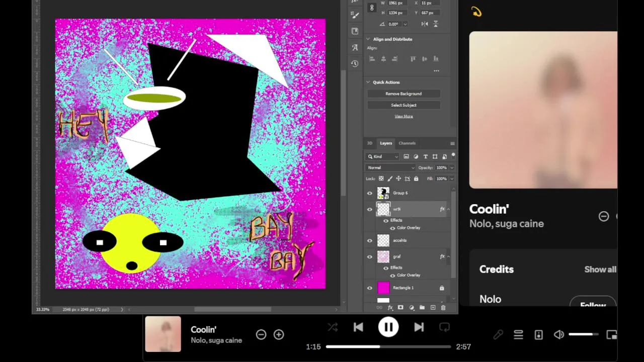644x362 pixels.
Task: Click Show all in Credits
Action: pos(600,269)
